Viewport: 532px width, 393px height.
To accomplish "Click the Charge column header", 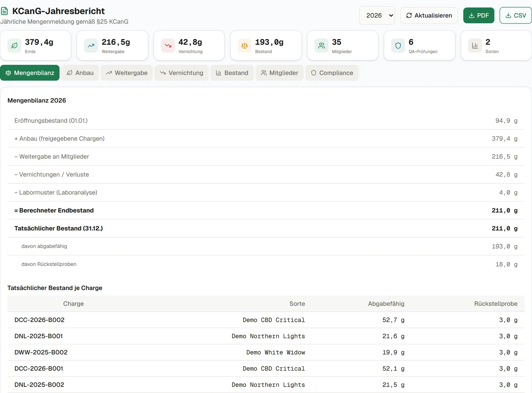I will pos(73,304).
